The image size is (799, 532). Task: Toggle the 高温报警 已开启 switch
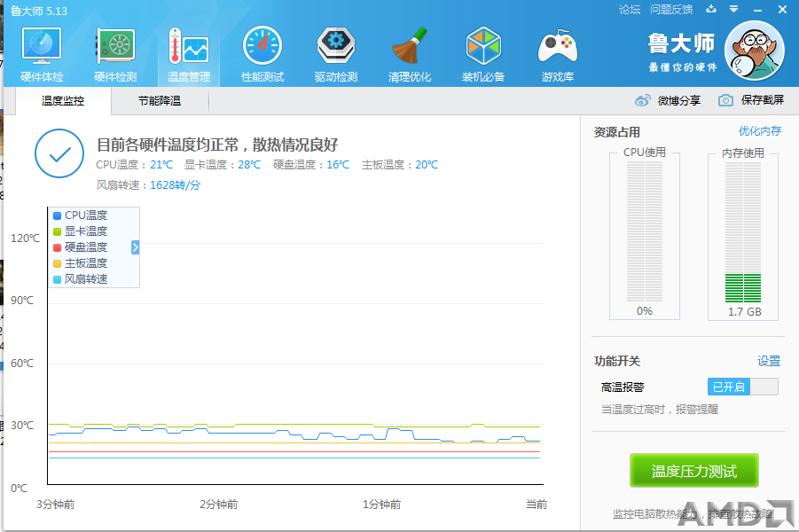pyautogui.click(x=743, y=387)
